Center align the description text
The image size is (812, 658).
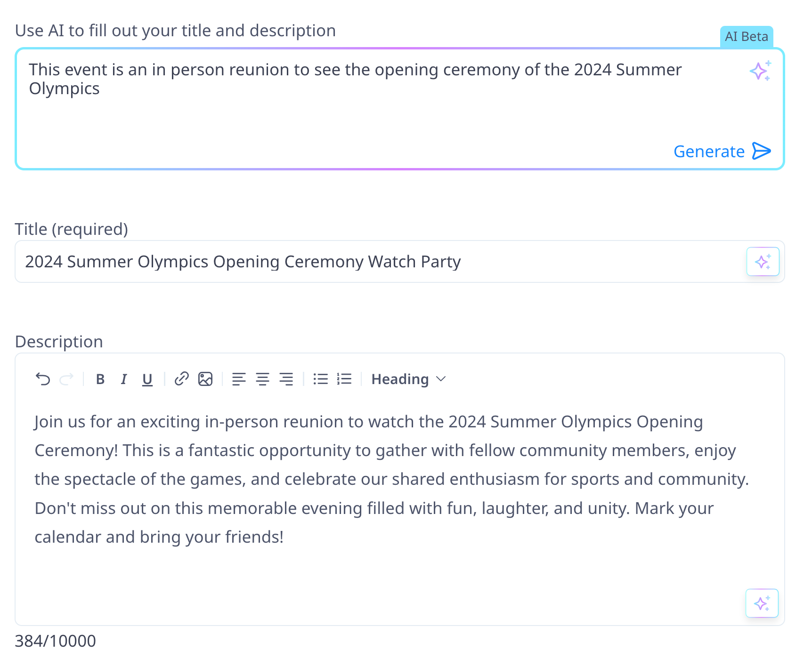[262, 379]
